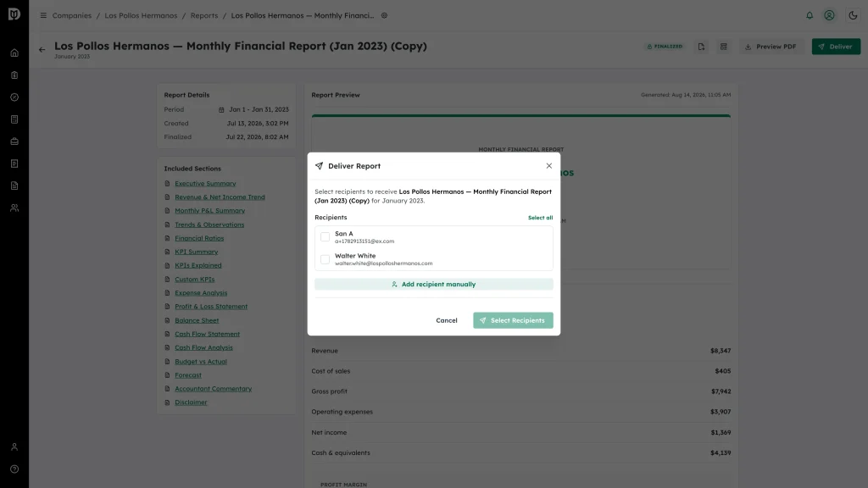Open Balance Sheet section link
This screenshot has width=868, height=488.
[197, 319]
